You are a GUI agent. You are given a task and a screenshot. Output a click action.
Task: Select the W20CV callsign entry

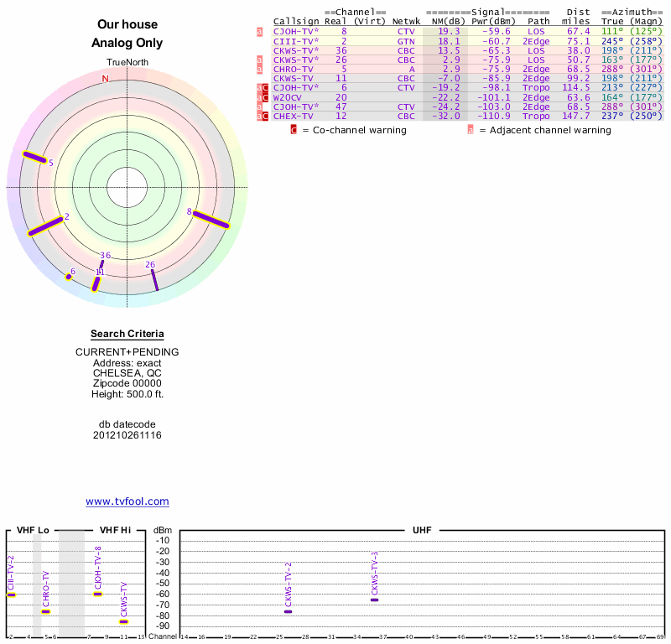(x=289, y=97)
